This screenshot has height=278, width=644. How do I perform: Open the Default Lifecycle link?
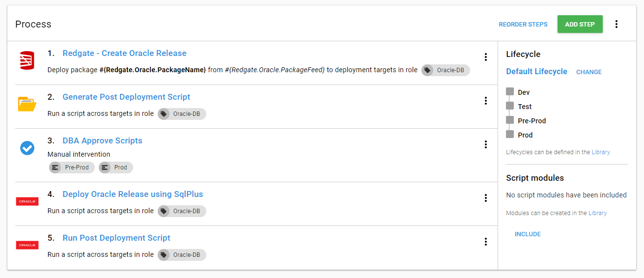point(536,72)
